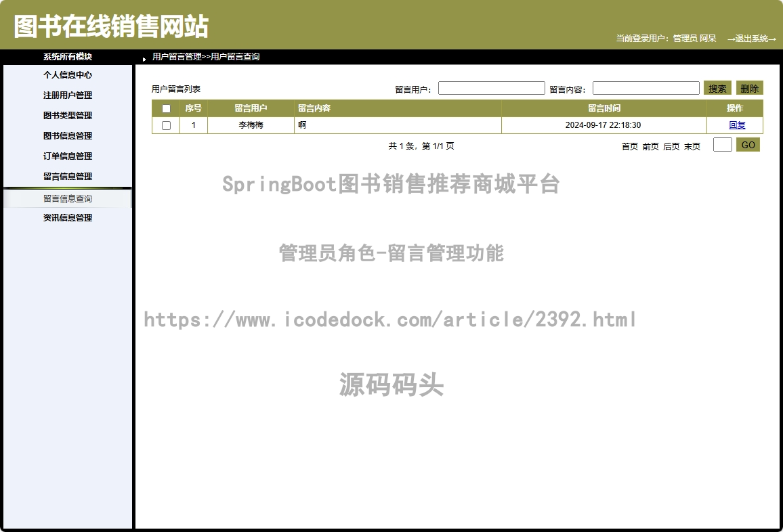Click the record count 共 1 条, 第 1/1 页
The image size is (783, 532).
pos(421,146)
